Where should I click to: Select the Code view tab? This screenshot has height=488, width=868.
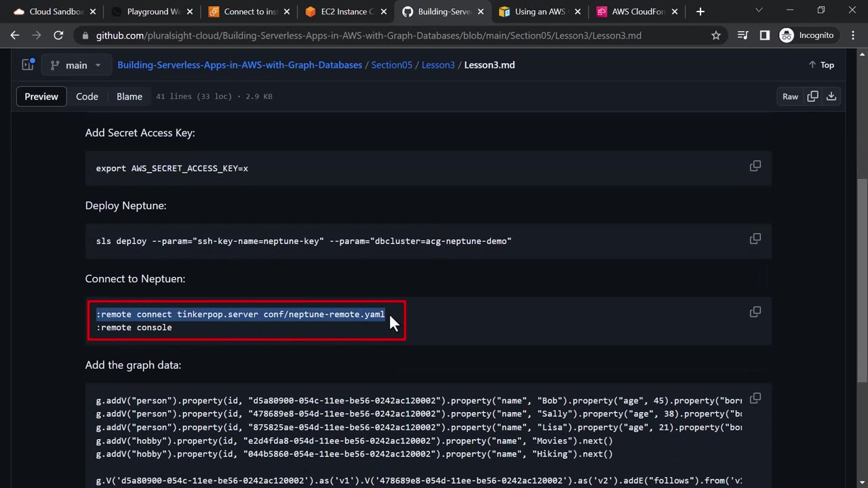[x=87, y=96]
